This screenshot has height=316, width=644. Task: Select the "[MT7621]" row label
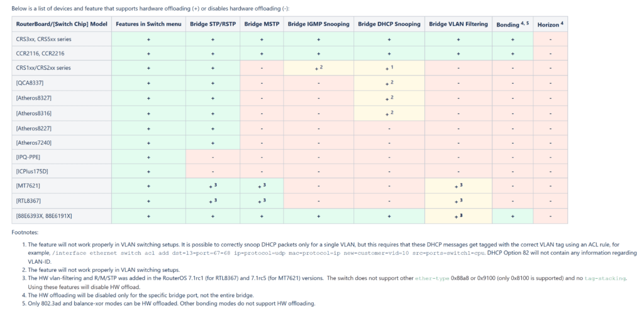point(62,186)
